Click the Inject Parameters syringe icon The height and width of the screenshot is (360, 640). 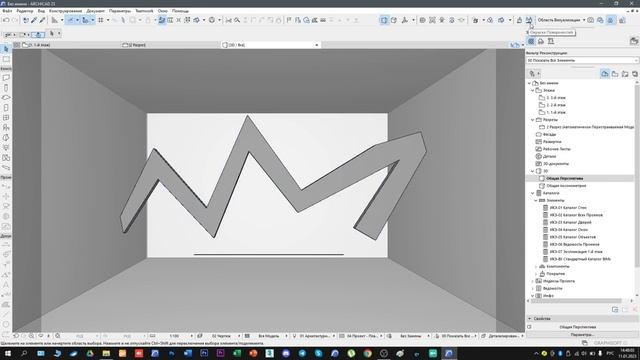[x=42, y=20]
